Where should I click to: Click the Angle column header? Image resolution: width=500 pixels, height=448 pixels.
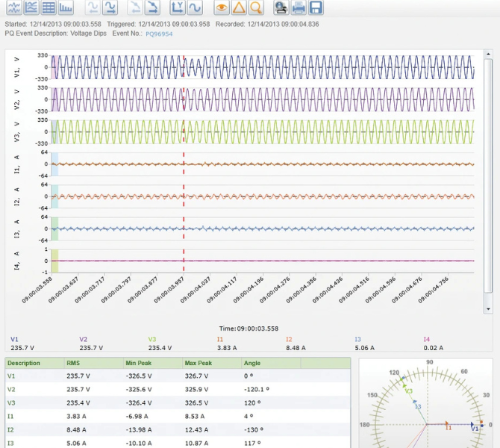(251, 363)
